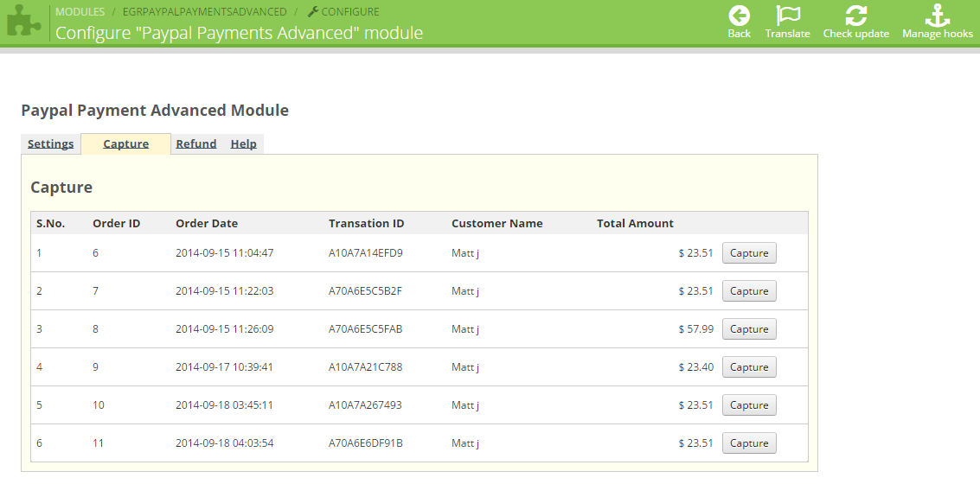Click the Configure "Paypal Payments Advanced" module title
The height and width of the screenshot is (484, 980).
click(x=240, y=33)
